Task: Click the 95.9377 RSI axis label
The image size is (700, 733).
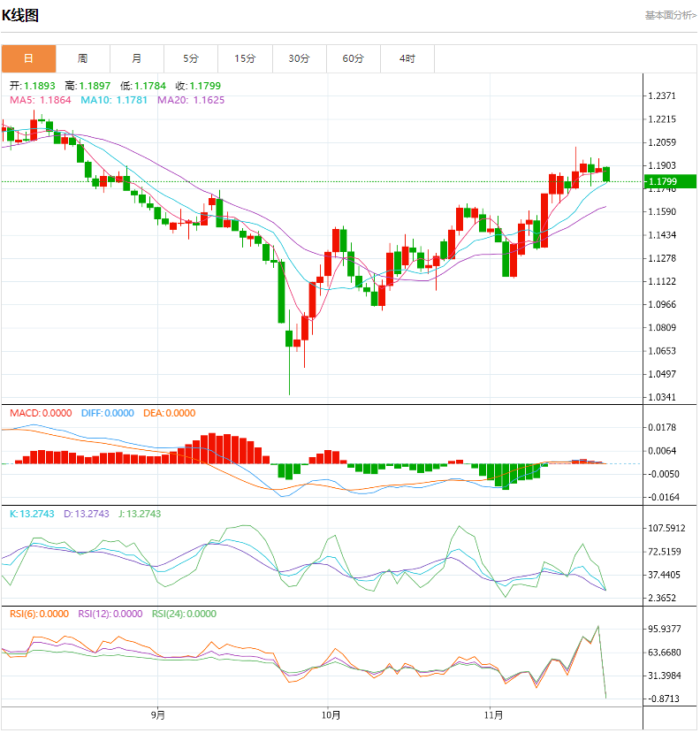Action: 664,629
